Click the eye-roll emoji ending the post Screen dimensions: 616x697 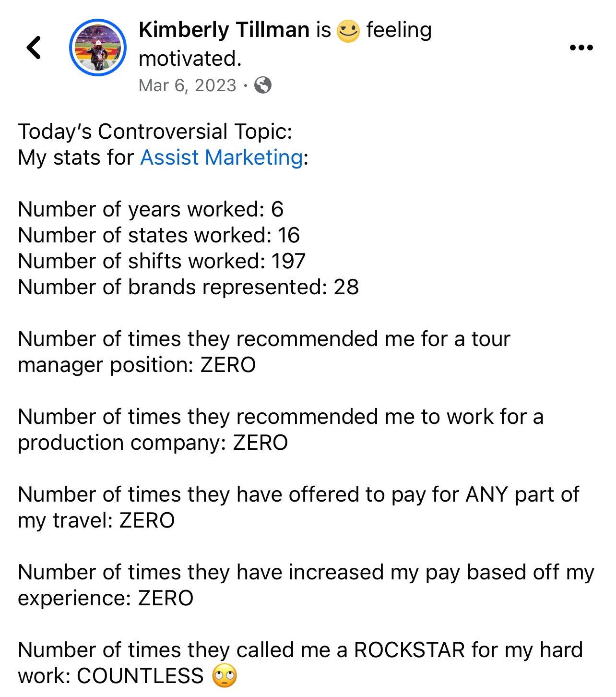pyautogui.click(x=225, y=676)
